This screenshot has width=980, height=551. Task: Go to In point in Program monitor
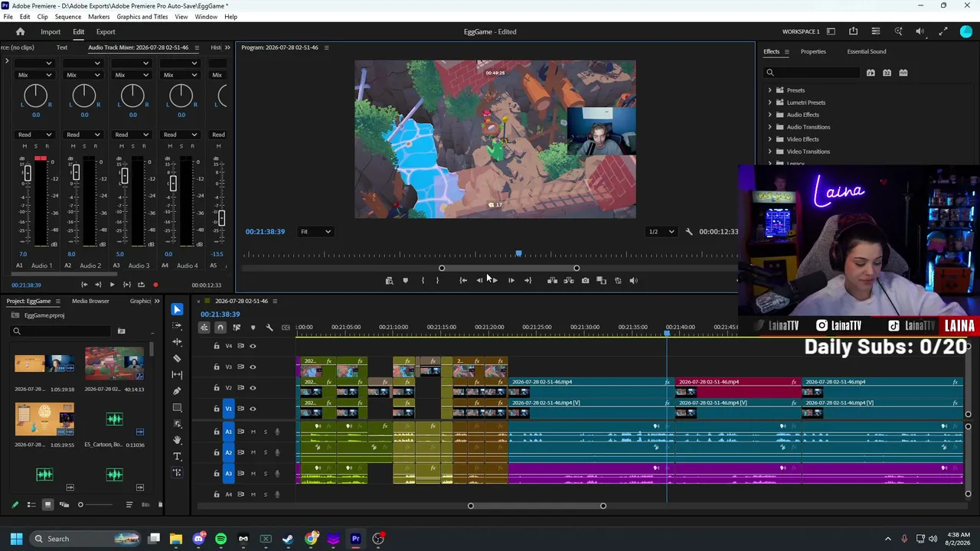click(x=463, y=281)
